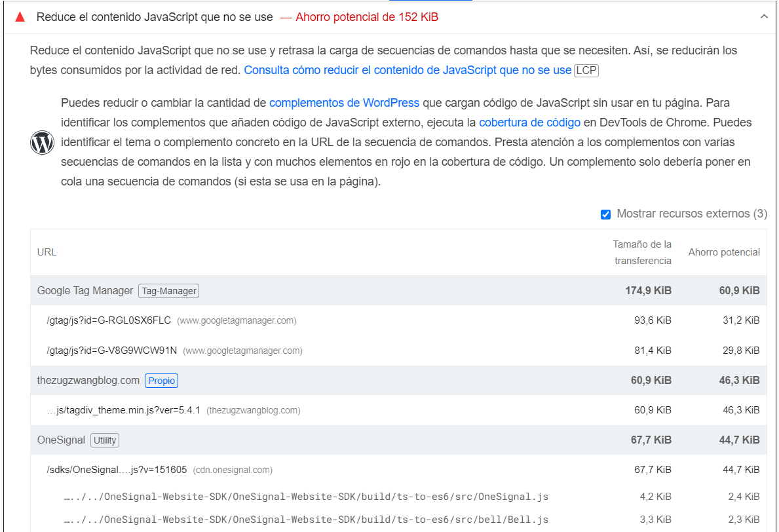Click the LCP badge
This screenshot has height=532, width=779.
click(586, 71)
